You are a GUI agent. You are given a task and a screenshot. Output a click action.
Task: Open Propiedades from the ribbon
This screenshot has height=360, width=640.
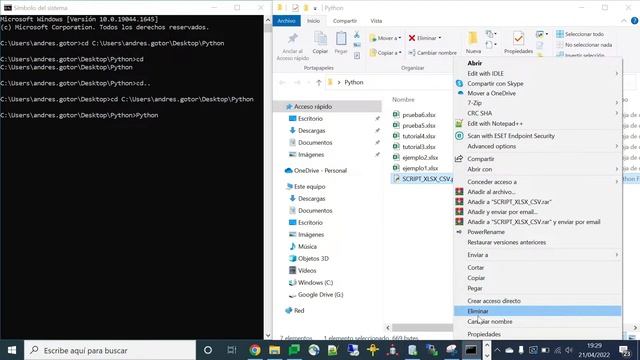(x=518, y=42)
